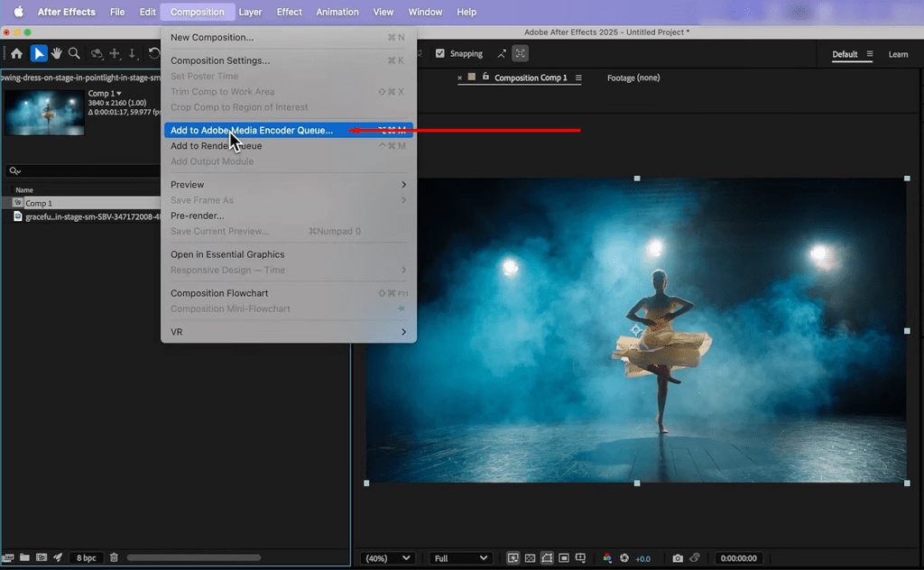
Task: Close the Composition Comp 1 tab
Action: pos(459,78)
